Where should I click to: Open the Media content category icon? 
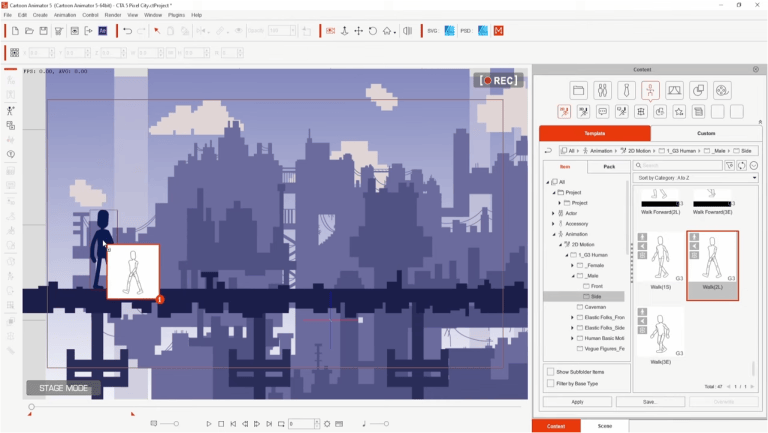(722, 90)
